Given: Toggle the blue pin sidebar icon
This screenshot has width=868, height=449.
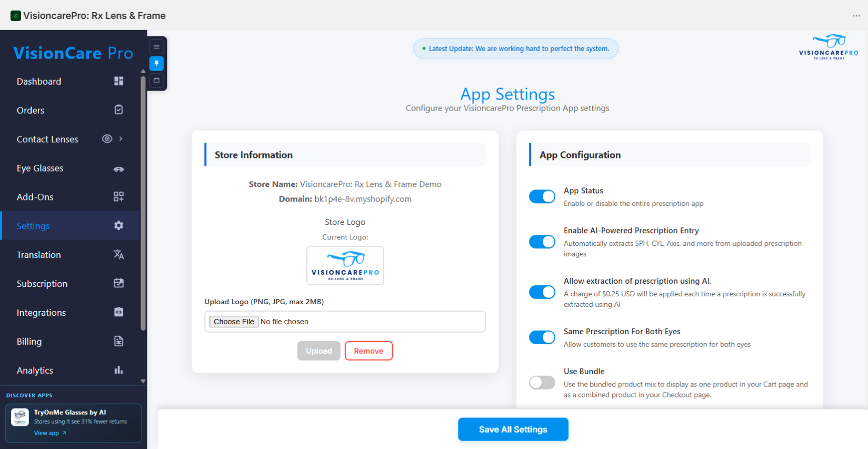Looking at the screenshot, I should click(156, 64).
